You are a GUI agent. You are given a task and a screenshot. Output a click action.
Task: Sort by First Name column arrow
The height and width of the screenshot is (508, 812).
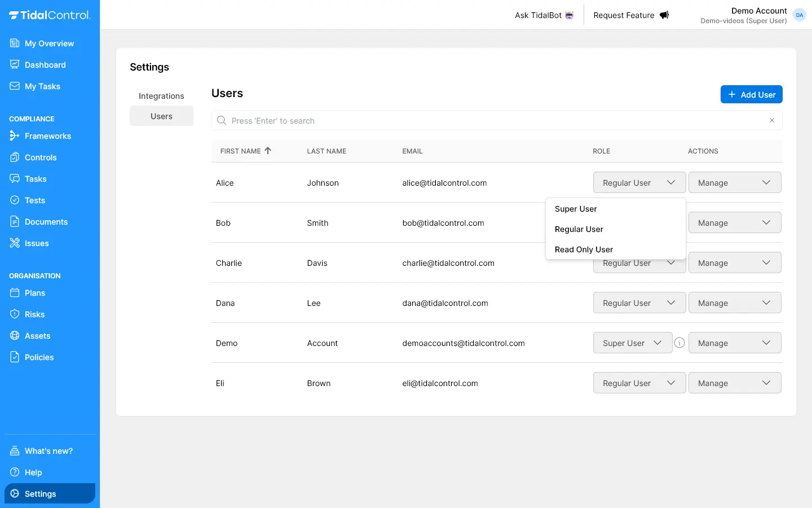(x=268, y=151)
